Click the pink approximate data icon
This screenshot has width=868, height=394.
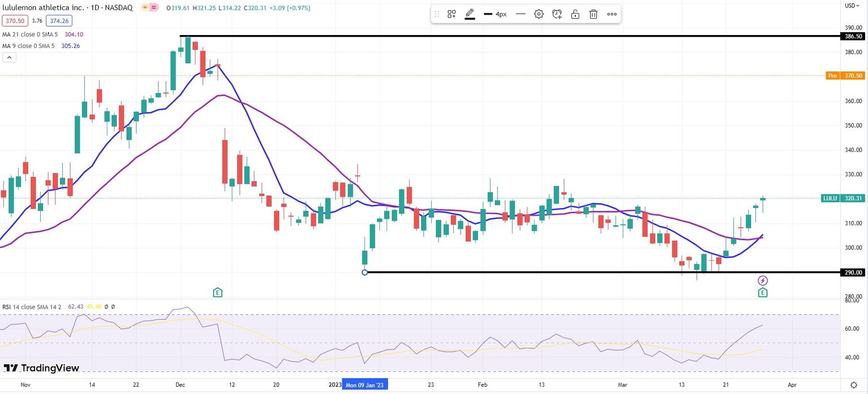pos(155,8)
